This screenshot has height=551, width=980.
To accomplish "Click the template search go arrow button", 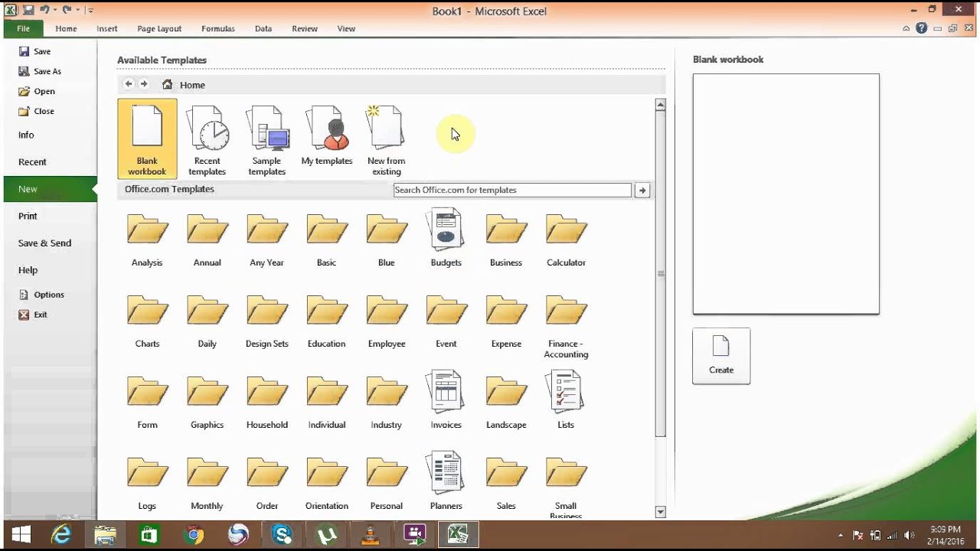I will [642, 190].
